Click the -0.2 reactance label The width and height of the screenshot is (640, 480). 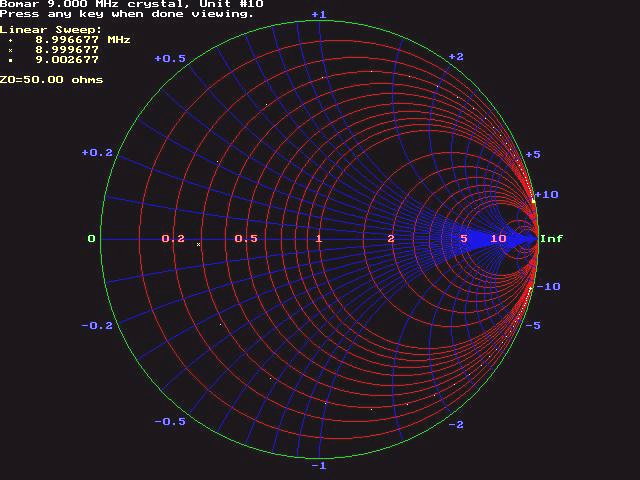(x=97, y=326)
